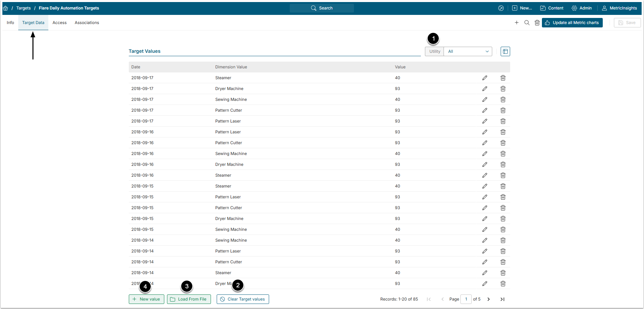
Task: Click the magnifier icon beside Save toolbar
Action: point(527,23)
